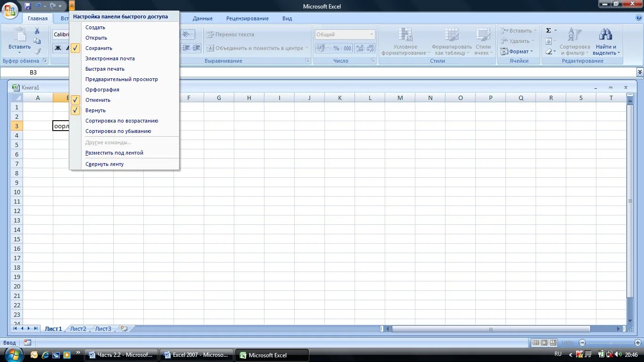Enable Электронная почта in menu

(x=124, y=58)
